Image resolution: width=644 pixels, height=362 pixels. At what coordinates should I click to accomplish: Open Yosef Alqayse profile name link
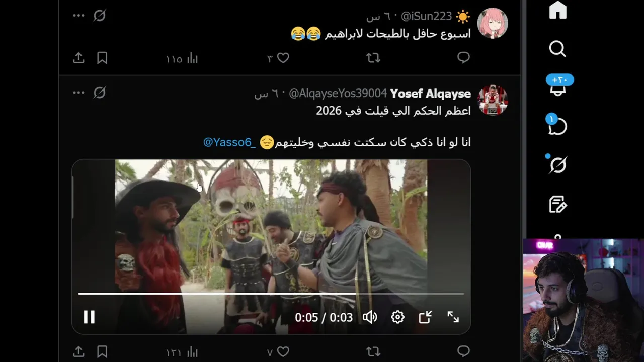coord(431,94)
